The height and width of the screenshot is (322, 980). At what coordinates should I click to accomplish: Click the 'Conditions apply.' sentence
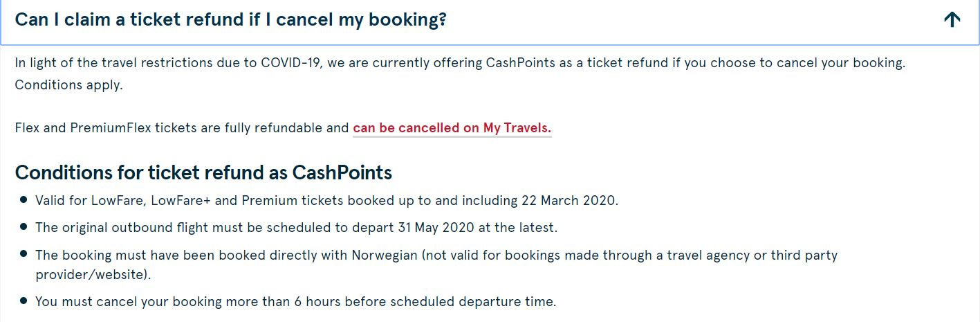click(68, 85)
